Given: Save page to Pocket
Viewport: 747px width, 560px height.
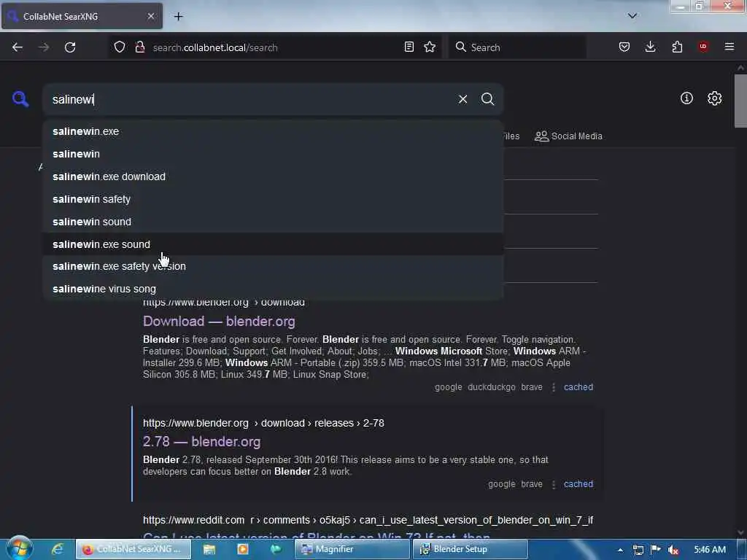Looking at the screenshot, I should pyautogui.click(x=624, y=47).
